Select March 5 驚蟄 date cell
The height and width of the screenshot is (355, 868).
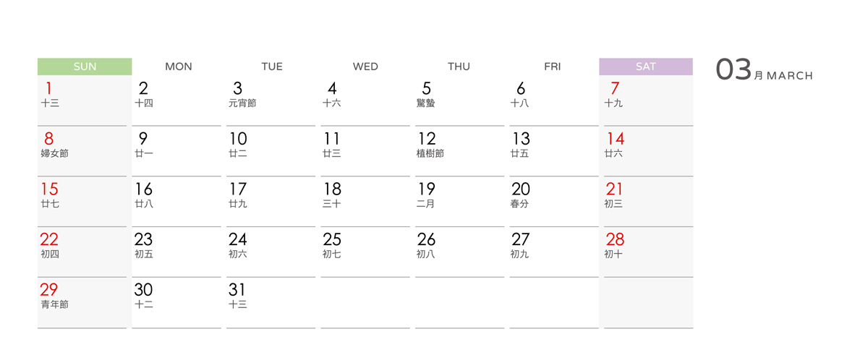(x=459, y=100)
